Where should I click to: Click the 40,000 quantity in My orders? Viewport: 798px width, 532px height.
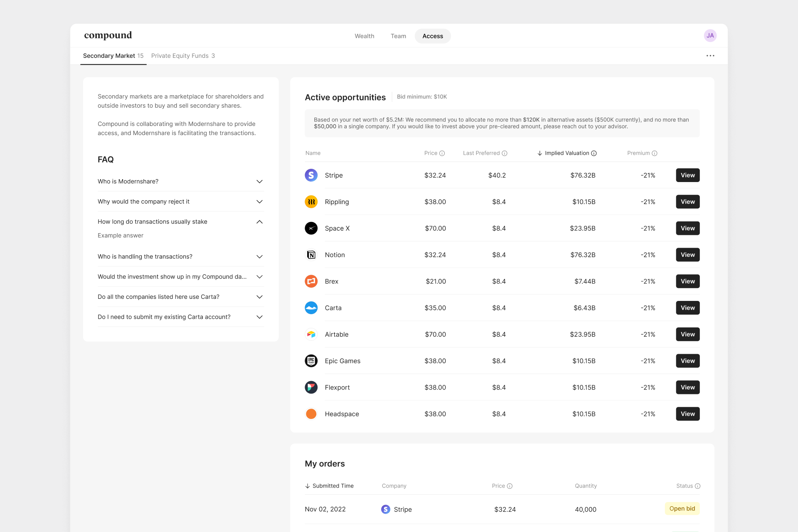(586, 510)
